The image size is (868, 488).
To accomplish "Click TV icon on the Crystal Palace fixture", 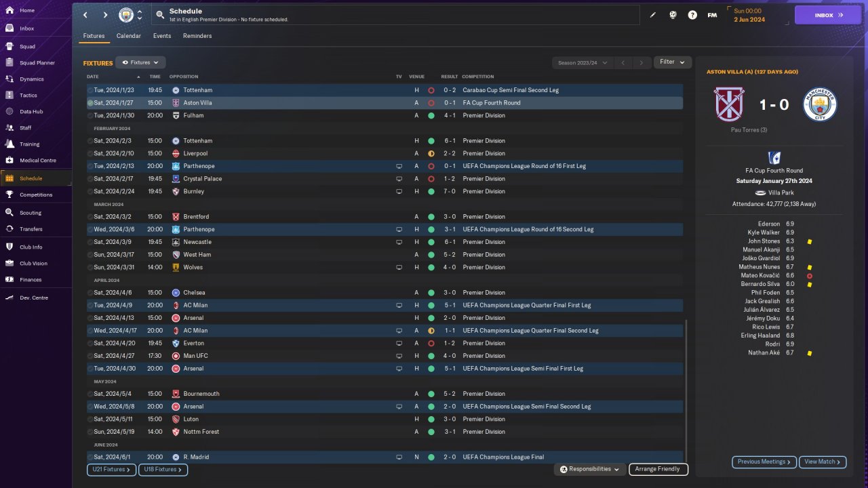I will point(399,179).
